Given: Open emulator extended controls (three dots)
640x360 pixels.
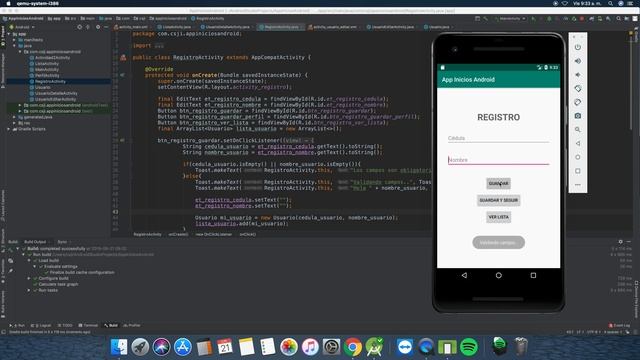Looking at the screenshot, I should click(578, 185).
